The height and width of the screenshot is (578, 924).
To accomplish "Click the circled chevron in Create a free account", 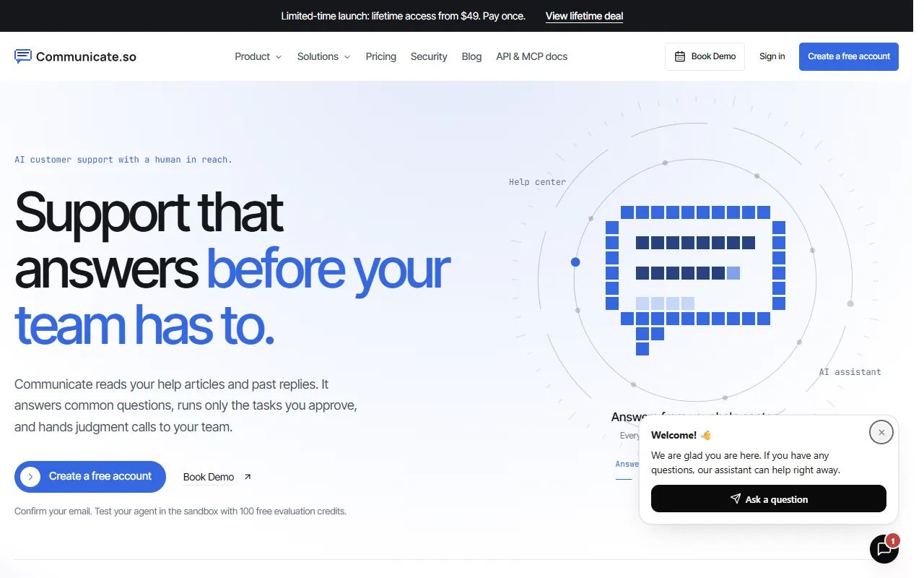I will tap(30, 477).
